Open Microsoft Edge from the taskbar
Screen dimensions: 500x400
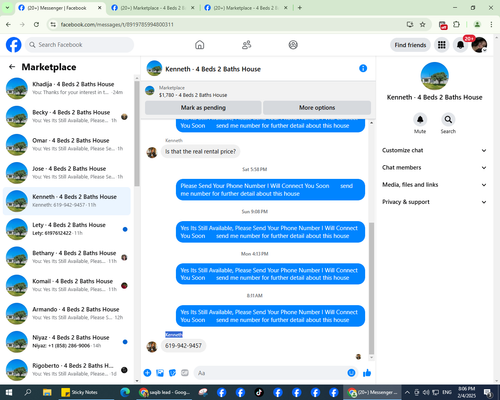tap(125, 392)
